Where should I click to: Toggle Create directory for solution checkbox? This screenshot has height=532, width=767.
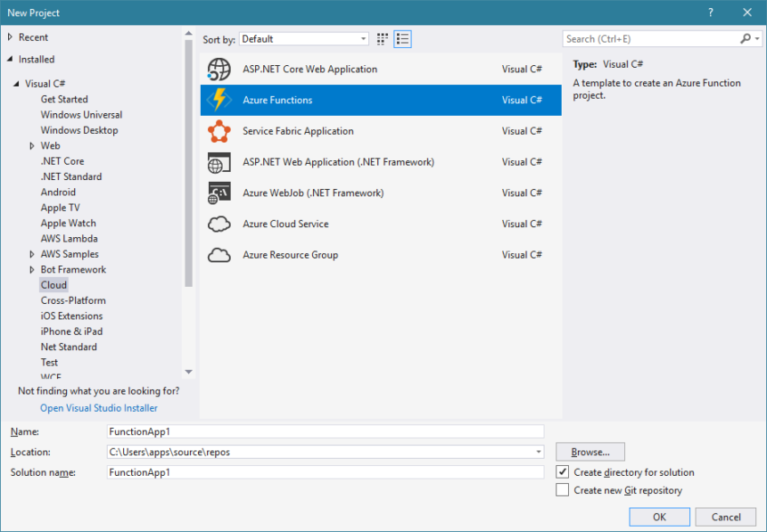(563, 472)
